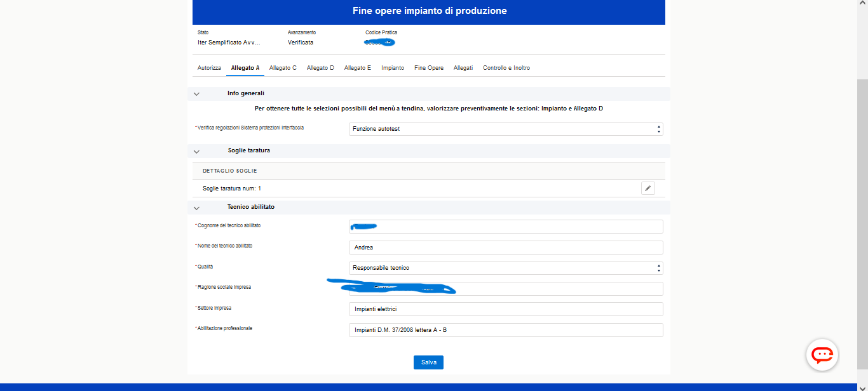Image resolution: width=868 pixels, height=391 pixels.
Task: Open the Verifica regolazioni Sistema protezioni dropdown
Action: [505, 129]
